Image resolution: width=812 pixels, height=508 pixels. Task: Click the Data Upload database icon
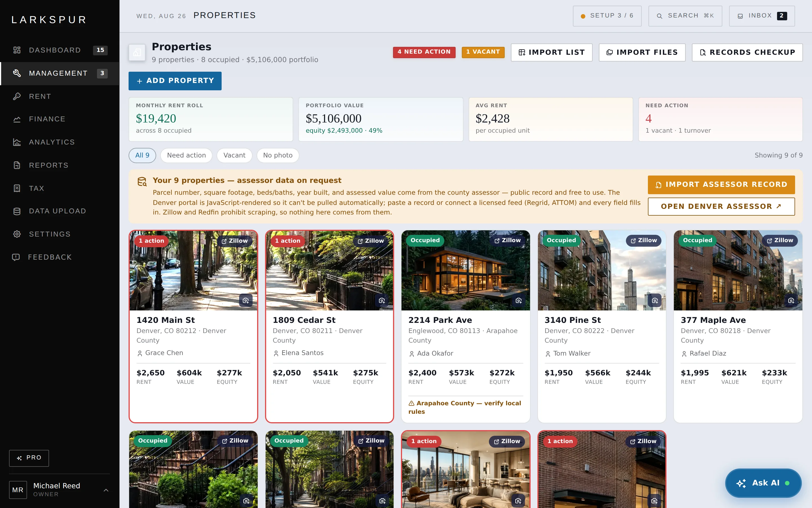(17, 211)
